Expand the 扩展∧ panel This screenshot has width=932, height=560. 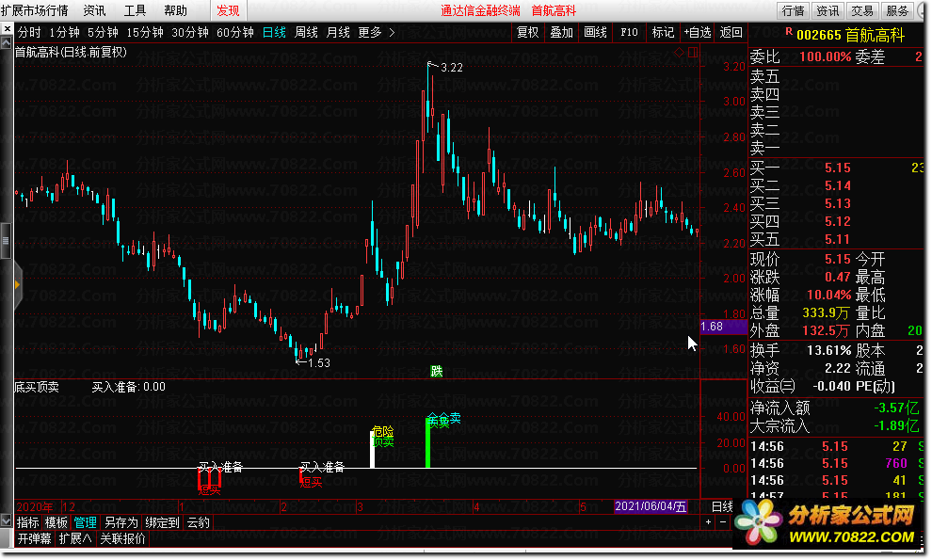pyautogui.click(x=75, y=539)
